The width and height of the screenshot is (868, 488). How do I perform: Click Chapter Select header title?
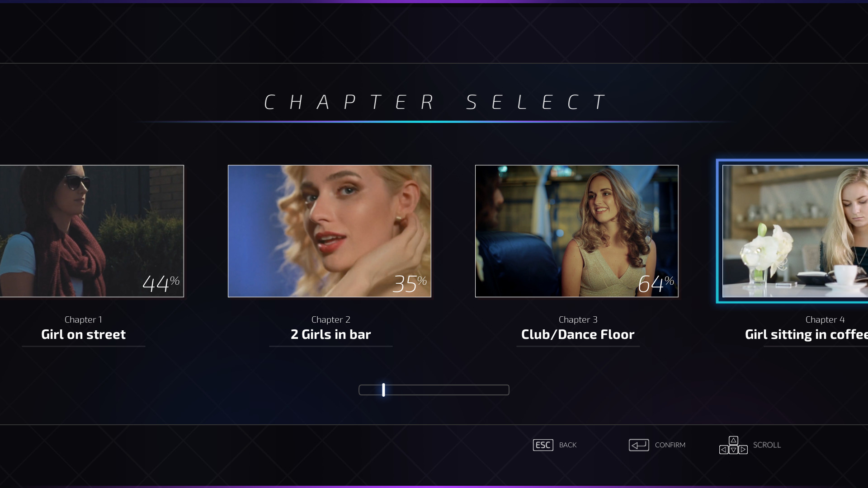[434, 101]
